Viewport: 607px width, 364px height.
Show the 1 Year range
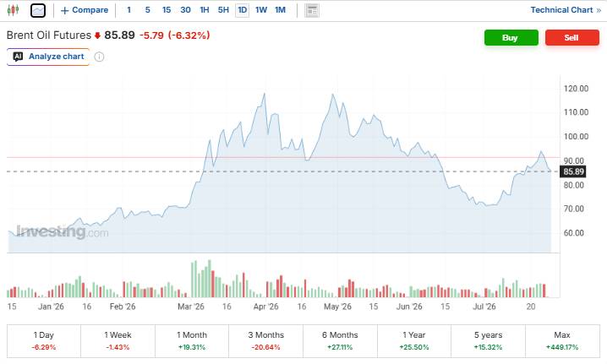point(414,341)
